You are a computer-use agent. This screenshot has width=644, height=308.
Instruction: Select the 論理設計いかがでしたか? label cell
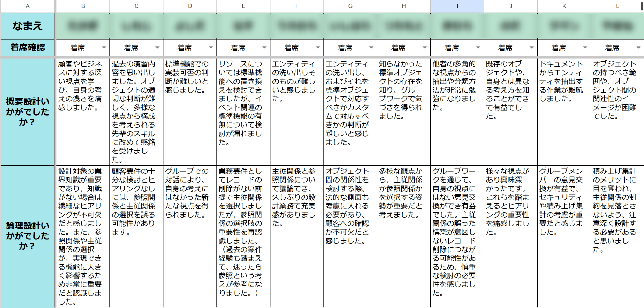[28, 236]
